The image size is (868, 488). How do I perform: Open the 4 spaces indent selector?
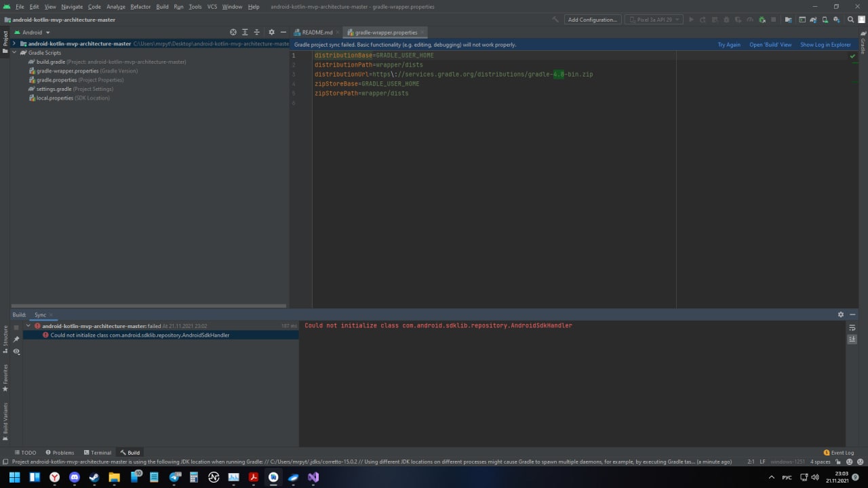(821, 462)
